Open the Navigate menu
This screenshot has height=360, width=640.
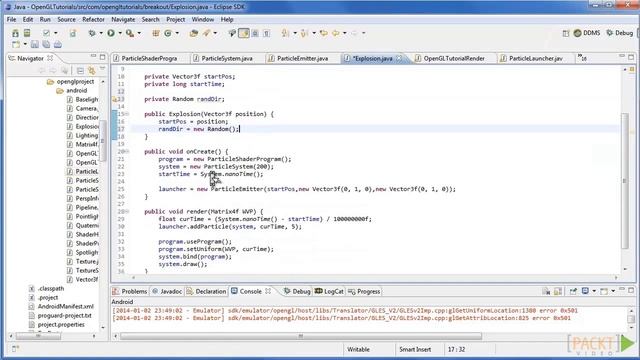coord(123,19)
